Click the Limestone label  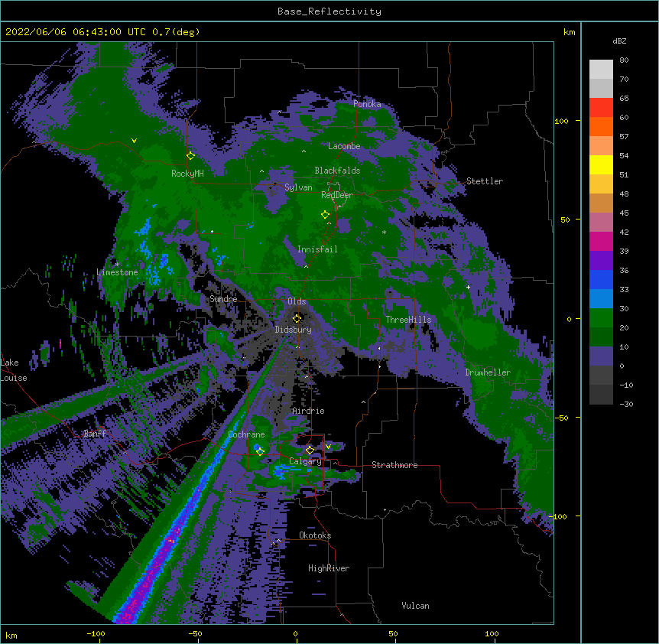[117, 272]
